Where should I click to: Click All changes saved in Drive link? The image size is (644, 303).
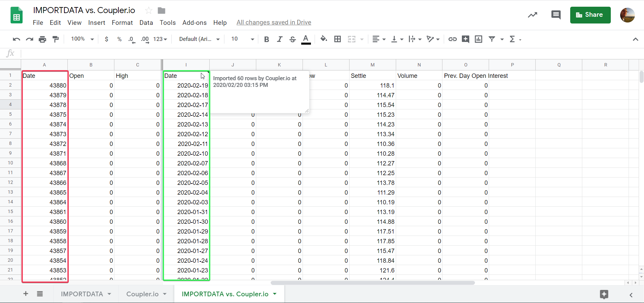274,22
